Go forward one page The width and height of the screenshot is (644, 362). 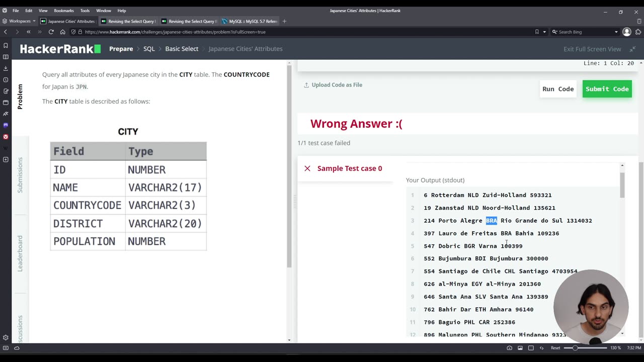pos(17,32)
